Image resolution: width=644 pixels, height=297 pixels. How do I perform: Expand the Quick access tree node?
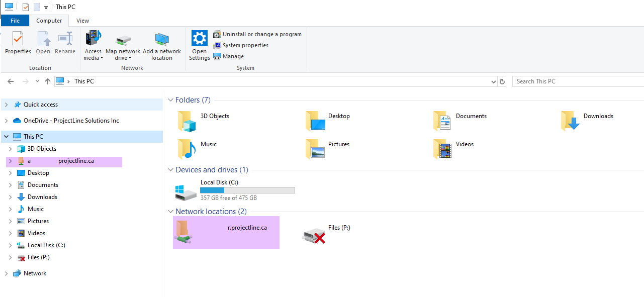[x=6, y=105]
